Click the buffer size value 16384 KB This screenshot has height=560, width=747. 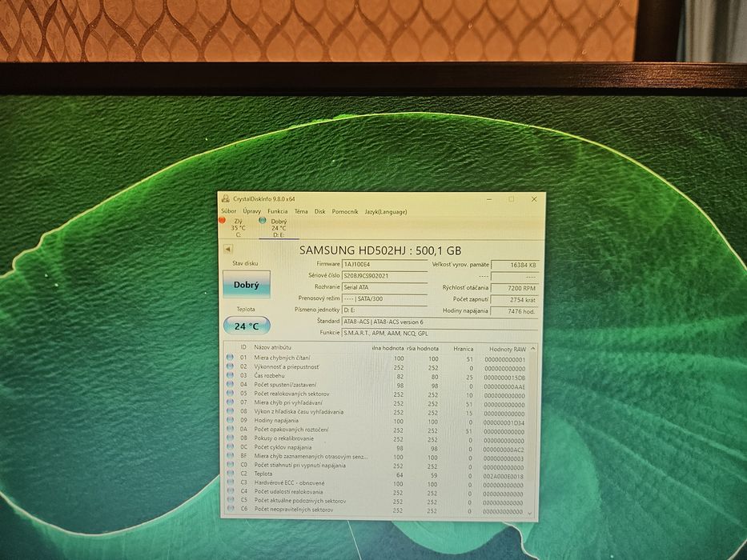click(x=515, y=266)
